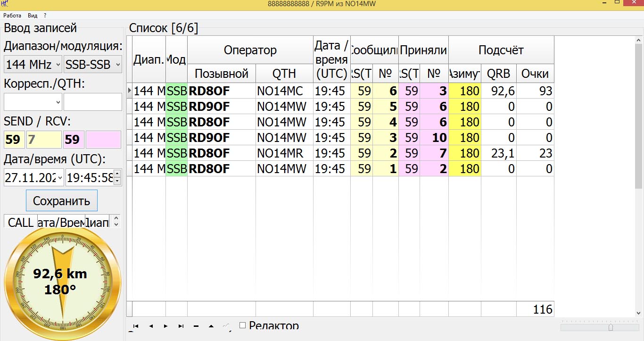Open the Работа menu

tap(12, 16)
